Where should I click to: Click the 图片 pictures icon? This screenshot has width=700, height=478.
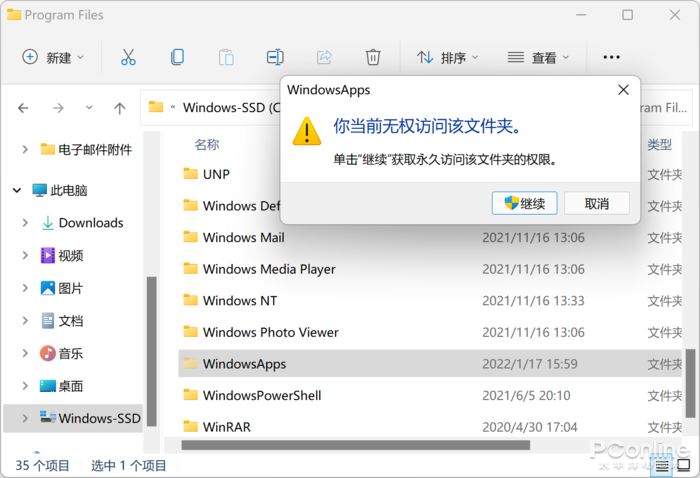click(47, 288)
